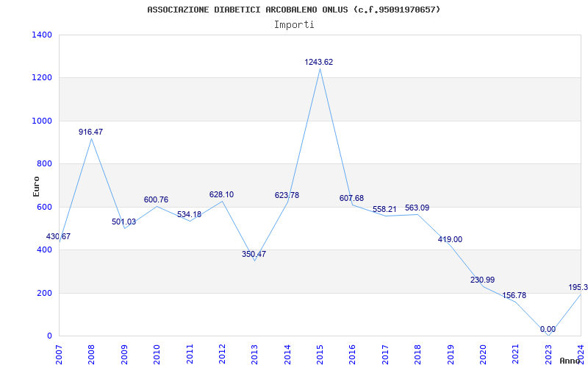
Task: Click x-axis year 2010
Action: [x=157, y=355]
